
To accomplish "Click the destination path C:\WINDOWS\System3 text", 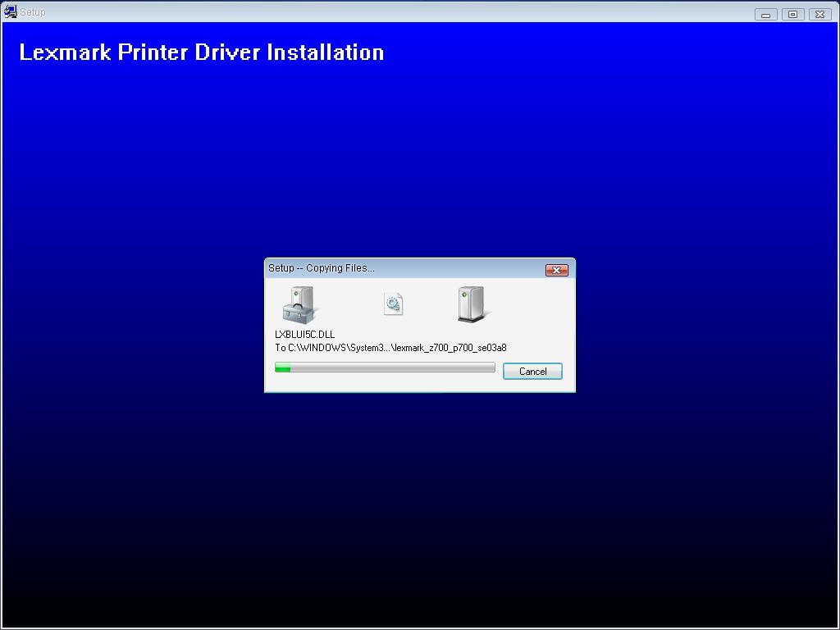I will coord(390,348).
